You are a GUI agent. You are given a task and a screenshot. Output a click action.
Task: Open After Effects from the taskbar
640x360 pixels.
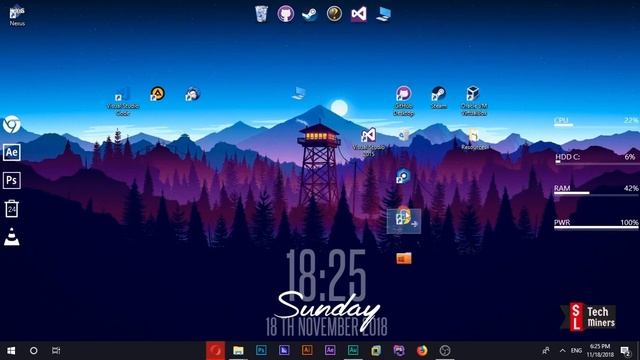point(330,351)
